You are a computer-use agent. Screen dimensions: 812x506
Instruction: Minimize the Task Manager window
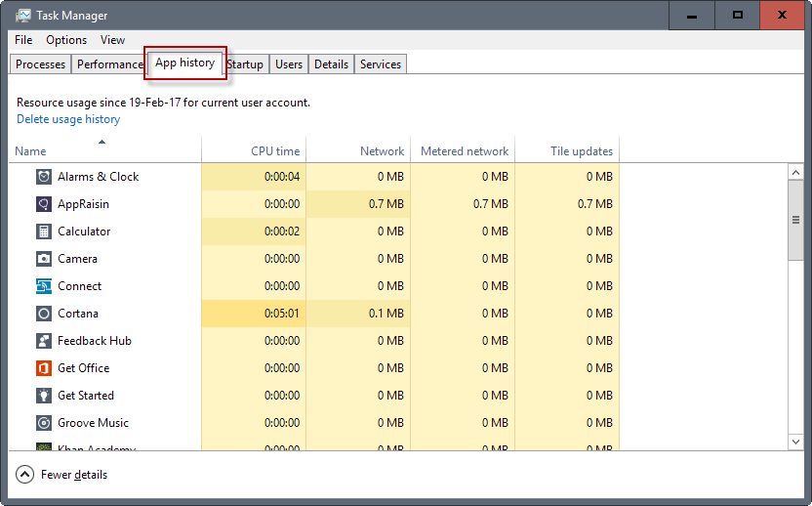pyautogui.click(x=691, y=16)
